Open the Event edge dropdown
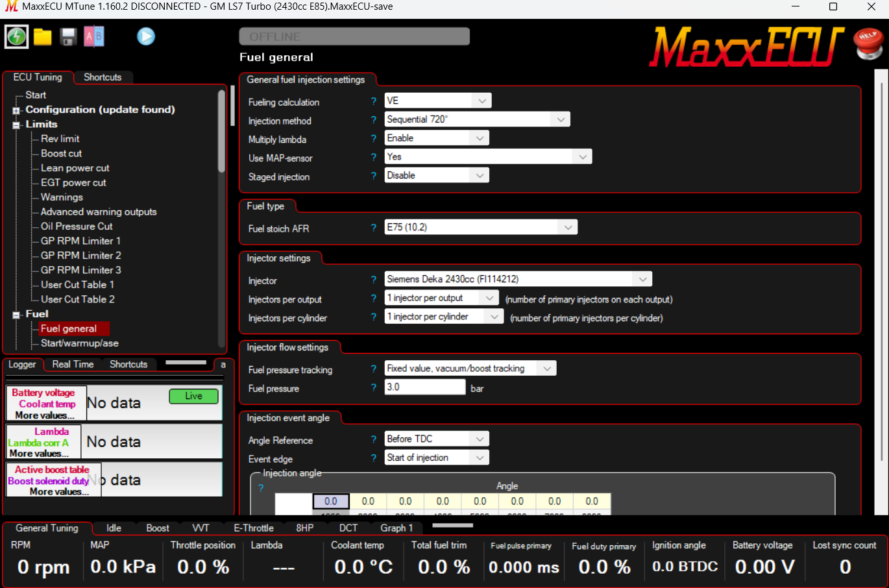 coord(437,458)
